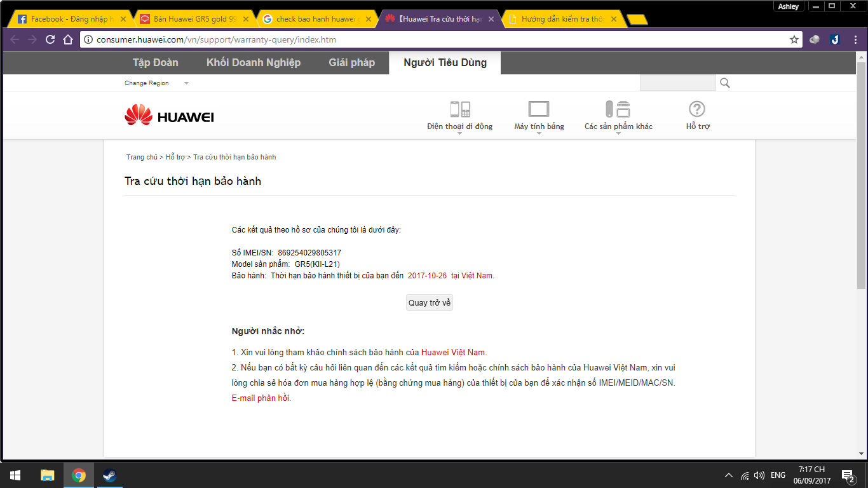Click Tra cứu thời hạn bảo hành breadcrumb
The height and width of the screenshot is (488, 868).
(234, 157)
